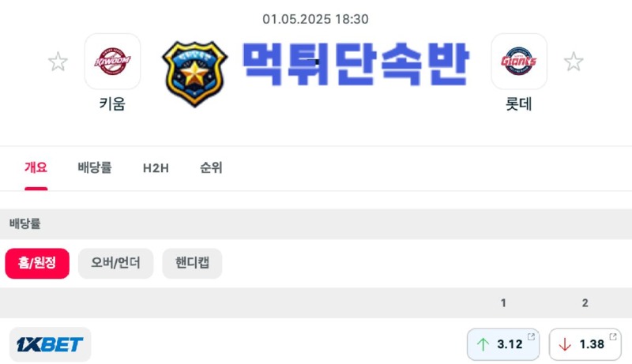The width and height of the screenshot is (632, 364).
Task: Open external link icon on 3.12 odds
Action: [531, 336]
